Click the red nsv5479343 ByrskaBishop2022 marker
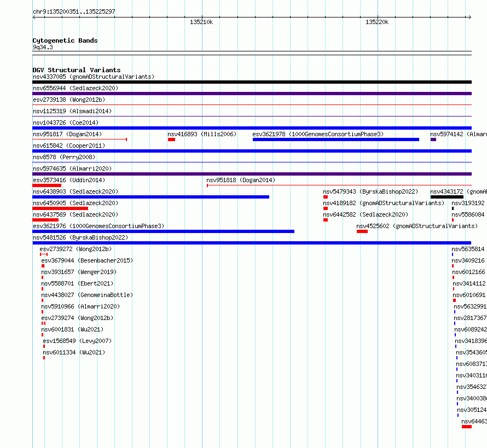 click(326, 197)
